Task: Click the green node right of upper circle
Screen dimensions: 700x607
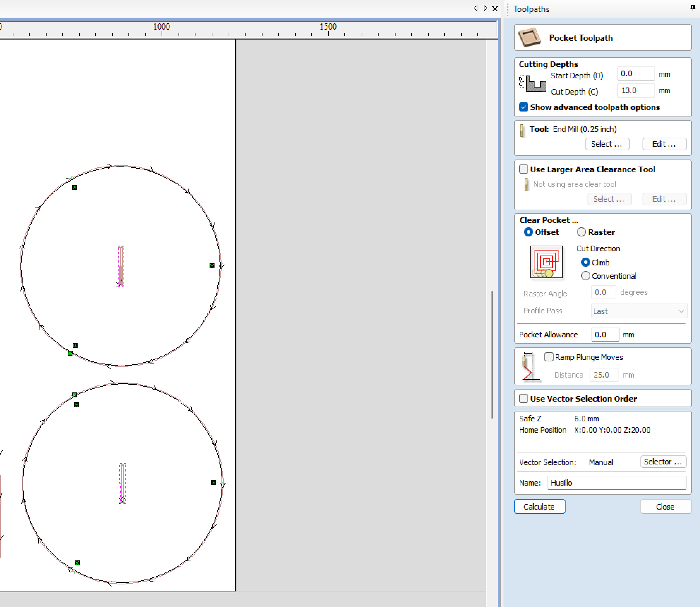Action: (212, 266)
